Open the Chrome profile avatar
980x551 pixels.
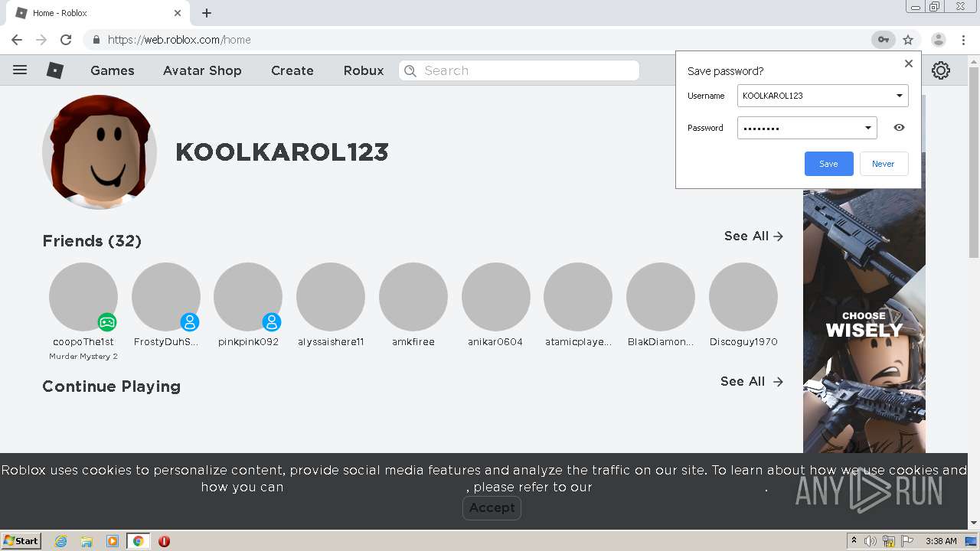(x=938, y=40)
